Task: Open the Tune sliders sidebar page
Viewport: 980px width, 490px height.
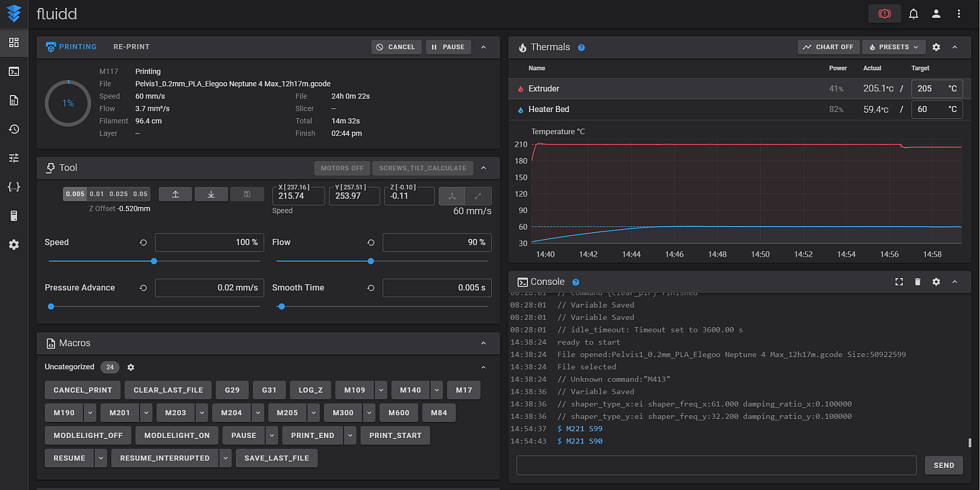Action: pos(13,158)
